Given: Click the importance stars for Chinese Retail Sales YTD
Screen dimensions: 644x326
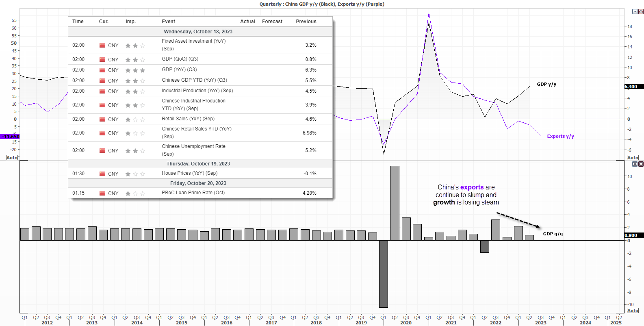Looking at the screenshot, I should (135, 133).
